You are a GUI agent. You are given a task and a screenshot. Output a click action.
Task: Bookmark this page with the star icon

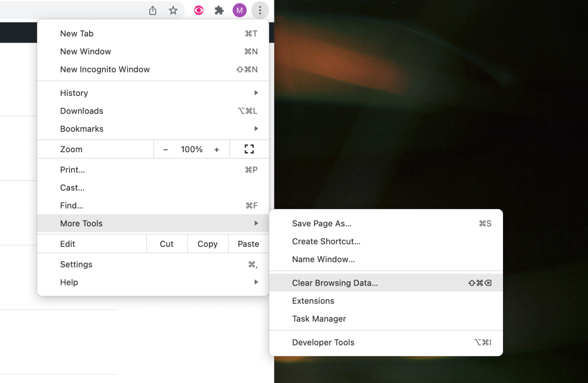click(x=173, y=10)
